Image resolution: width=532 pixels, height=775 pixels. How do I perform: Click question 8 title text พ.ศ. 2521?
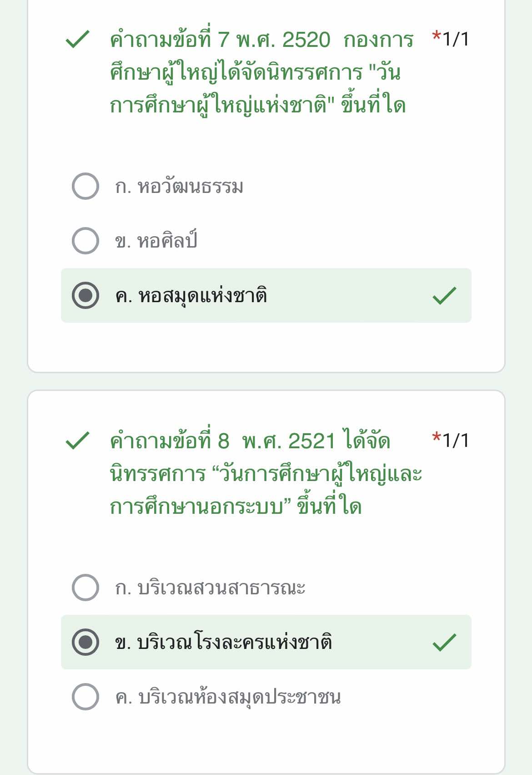[289, 441]
